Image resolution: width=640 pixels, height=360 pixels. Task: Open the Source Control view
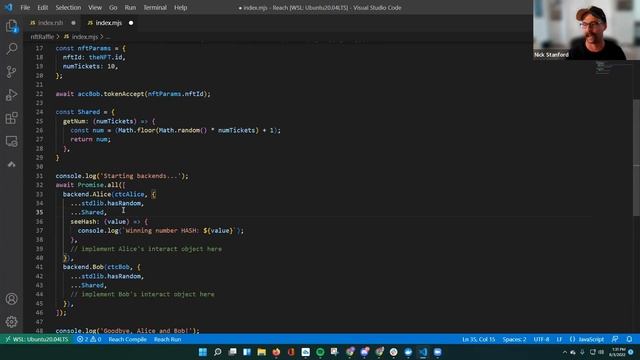(x=11, y=72)
